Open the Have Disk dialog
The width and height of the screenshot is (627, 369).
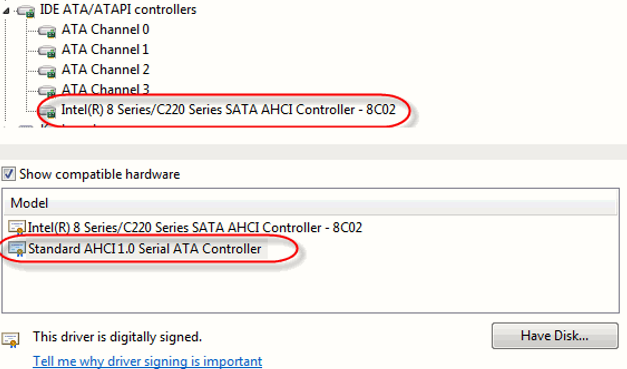coord(555,335)
